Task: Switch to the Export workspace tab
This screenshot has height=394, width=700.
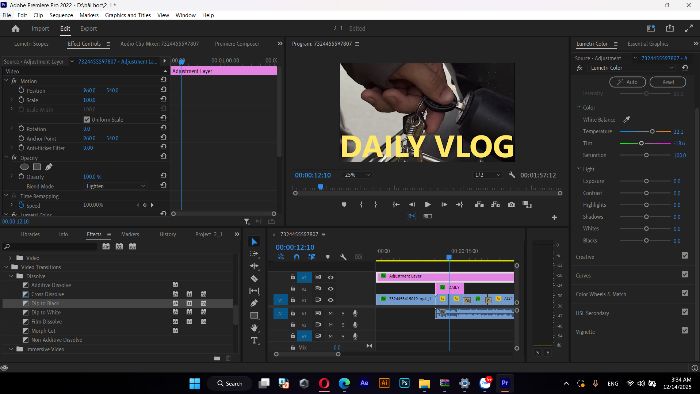Action: coord(88,29)
